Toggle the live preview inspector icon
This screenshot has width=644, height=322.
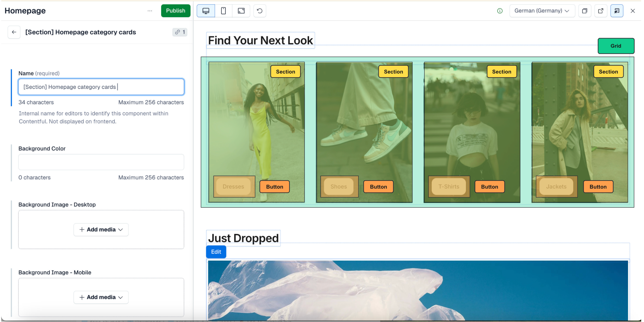[x=617, y=11]
